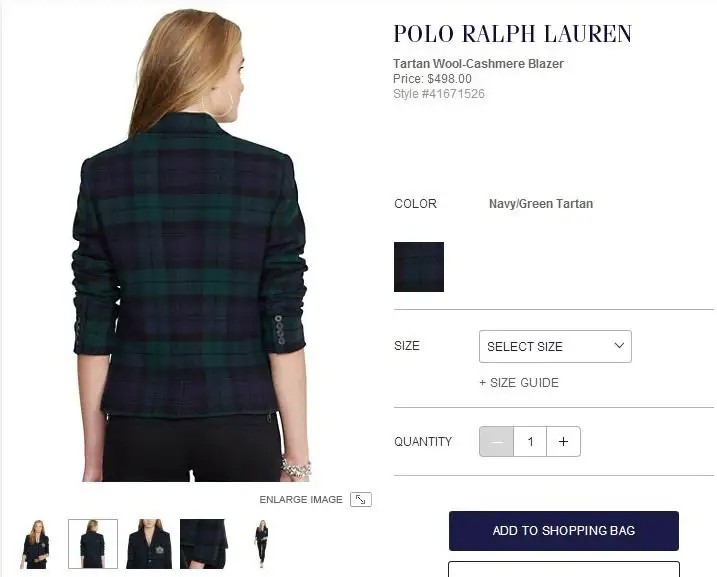Screen dimensions: 717x577
Task: Select the Navy/Green Tartan color swatch
Action: (x=419, y=267)
